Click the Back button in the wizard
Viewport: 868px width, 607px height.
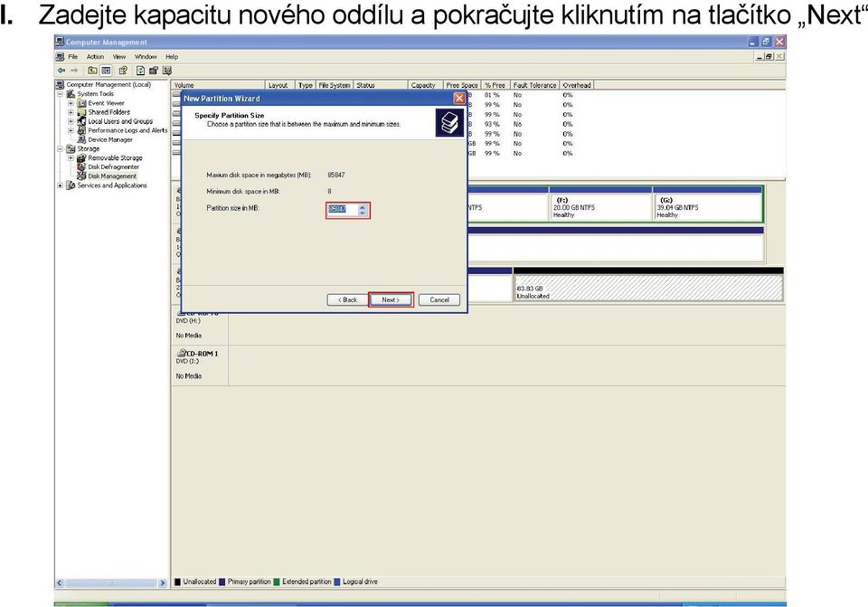point(347,299)
